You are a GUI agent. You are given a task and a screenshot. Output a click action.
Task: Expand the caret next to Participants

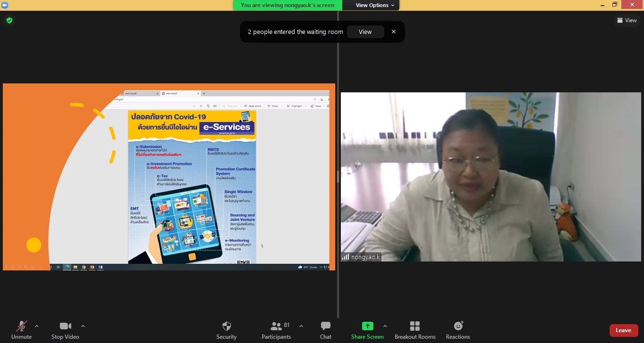coord(301,326)
